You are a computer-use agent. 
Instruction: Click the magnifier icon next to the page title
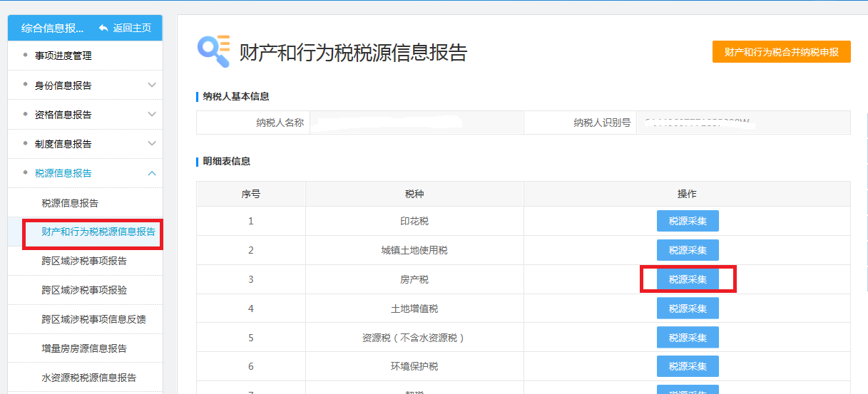pyautogui.click(x=213, y=51)
